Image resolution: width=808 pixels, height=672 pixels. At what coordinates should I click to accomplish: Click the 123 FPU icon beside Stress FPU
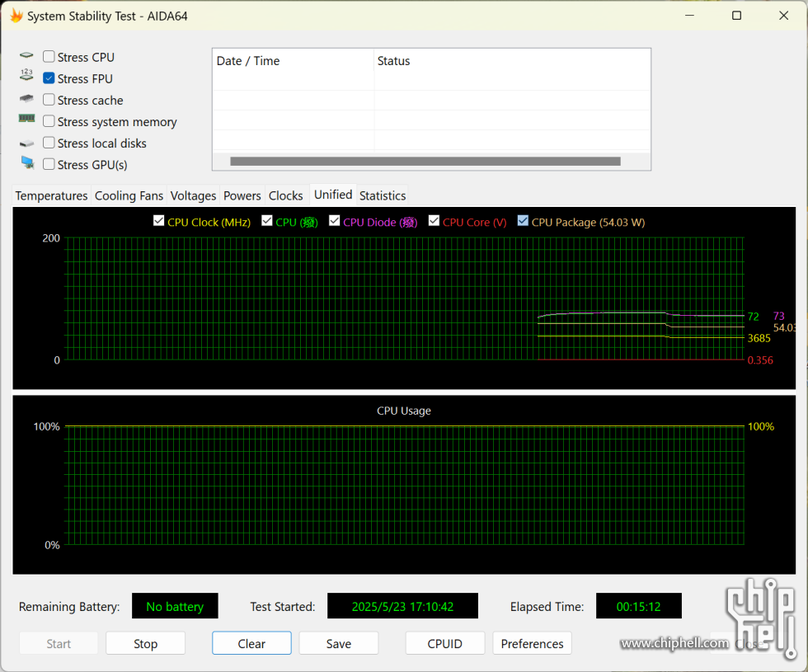pyautogui.click(x=26, y=75)
